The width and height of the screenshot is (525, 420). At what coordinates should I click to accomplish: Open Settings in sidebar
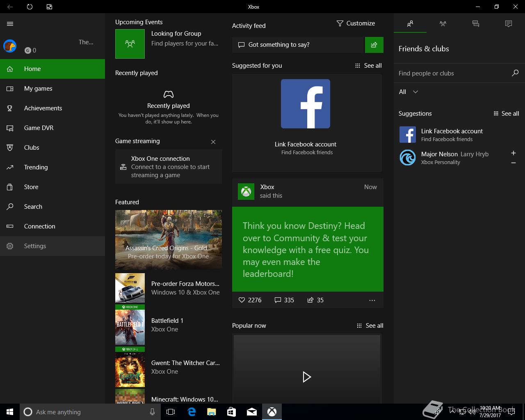[52, 246]
